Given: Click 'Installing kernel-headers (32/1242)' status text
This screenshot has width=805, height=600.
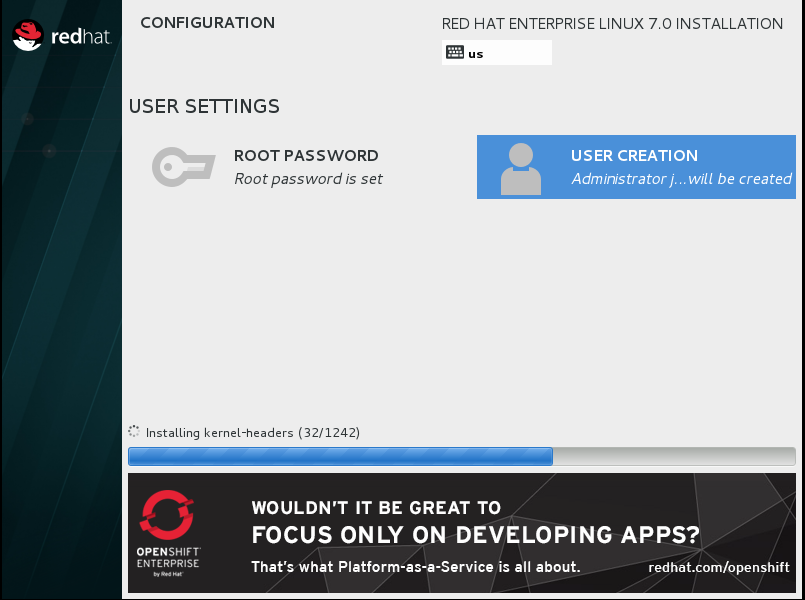Looking at the screenshot, I should [x=253, y=433].
